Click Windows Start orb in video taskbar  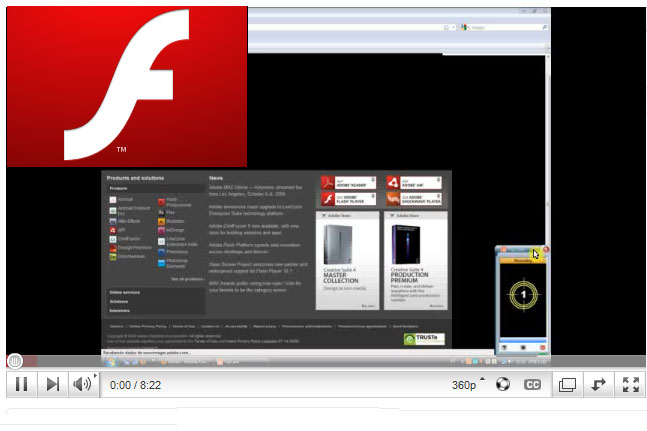click(110, 362)
